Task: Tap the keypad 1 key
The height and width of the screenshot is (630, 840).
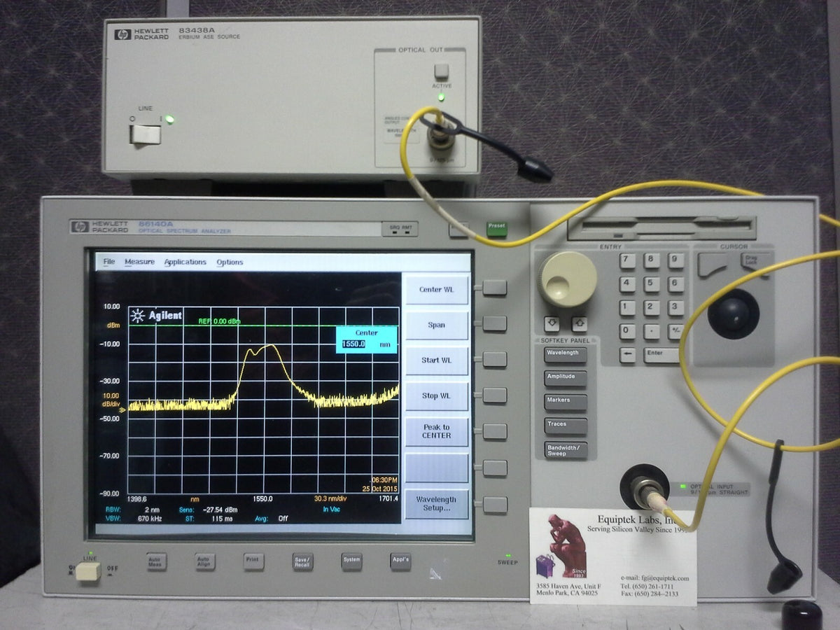Action: point(628,307)
